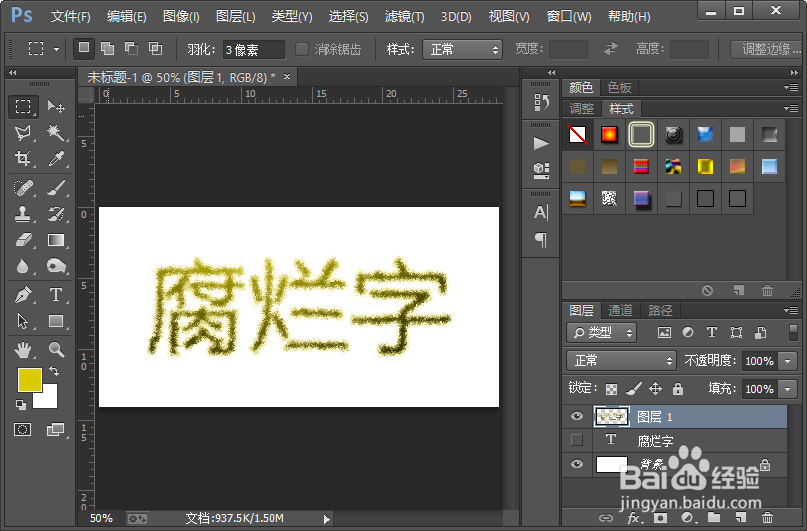Select the Gradient tool
807x531 pixels.
(x=56, y=240)
